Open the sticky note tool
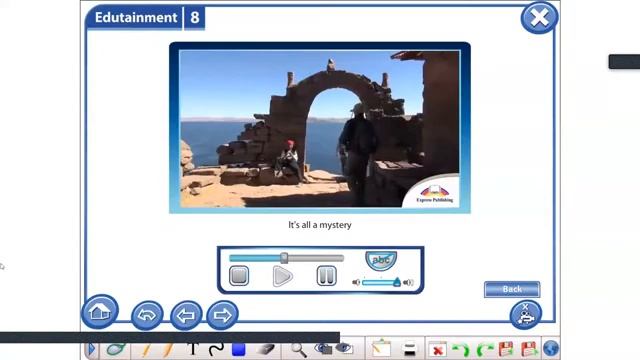 [381, 348]
